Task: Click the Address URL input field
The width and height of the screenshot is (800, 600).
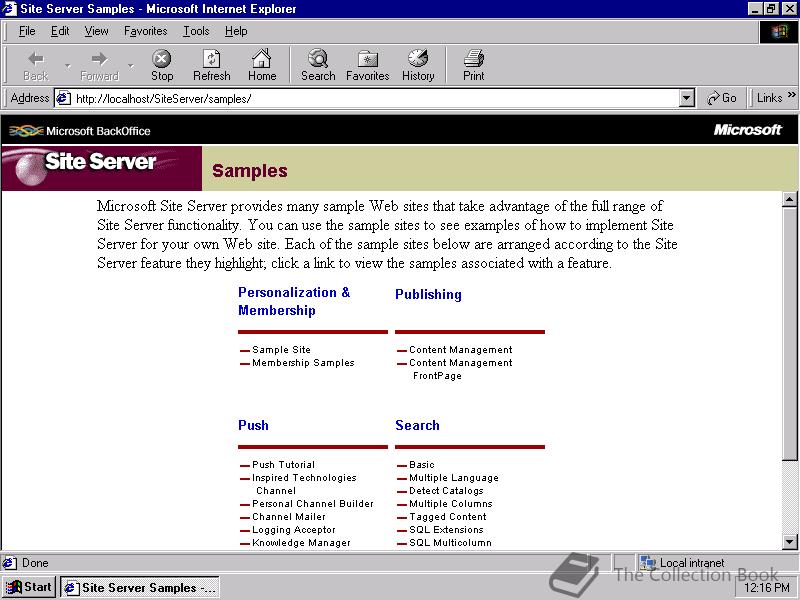Action: 376,98
